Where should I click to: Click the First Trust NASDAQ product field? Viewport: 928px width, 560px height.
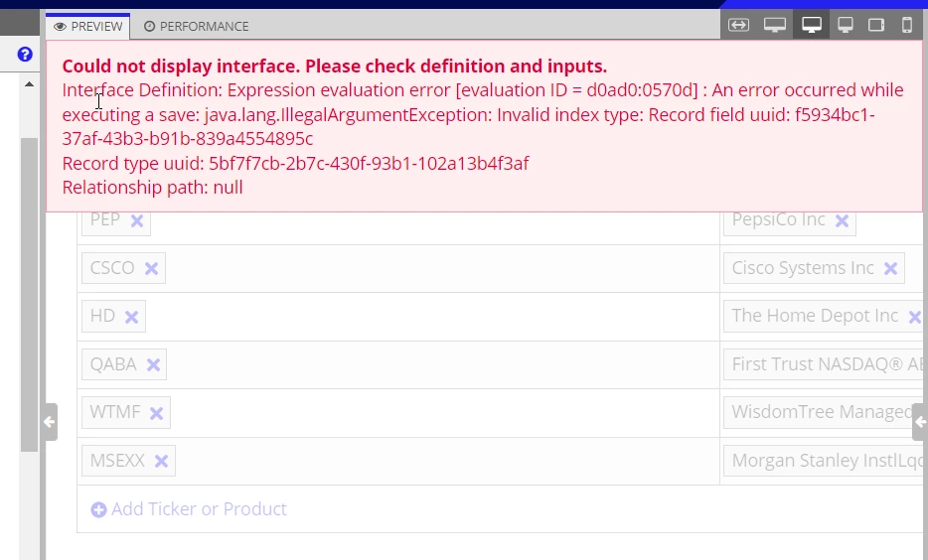(x=824, y=364)
